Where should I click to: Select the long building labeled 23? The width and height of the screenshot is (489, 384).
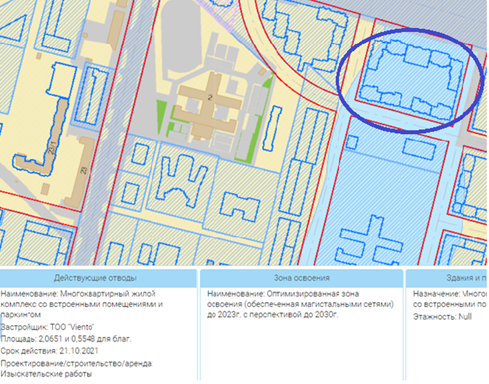[x=79, y=173]
